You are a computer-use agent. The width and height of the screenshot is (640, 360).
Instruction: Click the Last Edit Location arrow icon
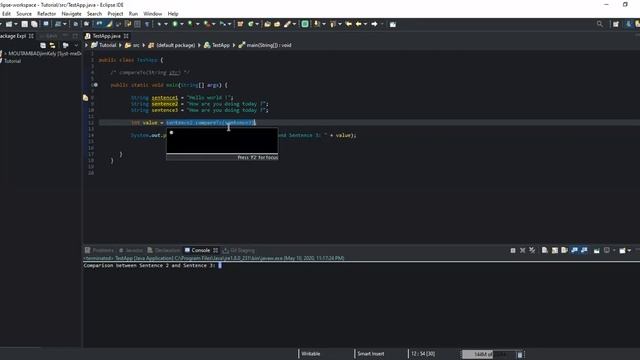(349, 24)
